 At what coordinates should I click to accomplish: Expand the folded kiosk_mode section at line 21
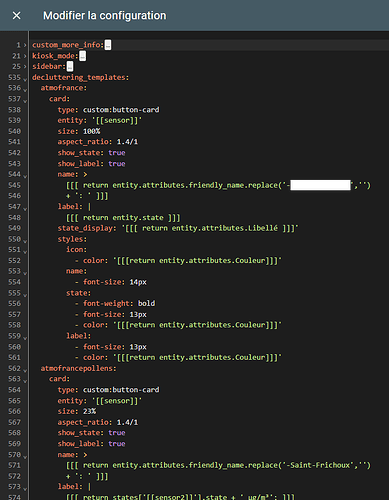(x=25, y=56)
